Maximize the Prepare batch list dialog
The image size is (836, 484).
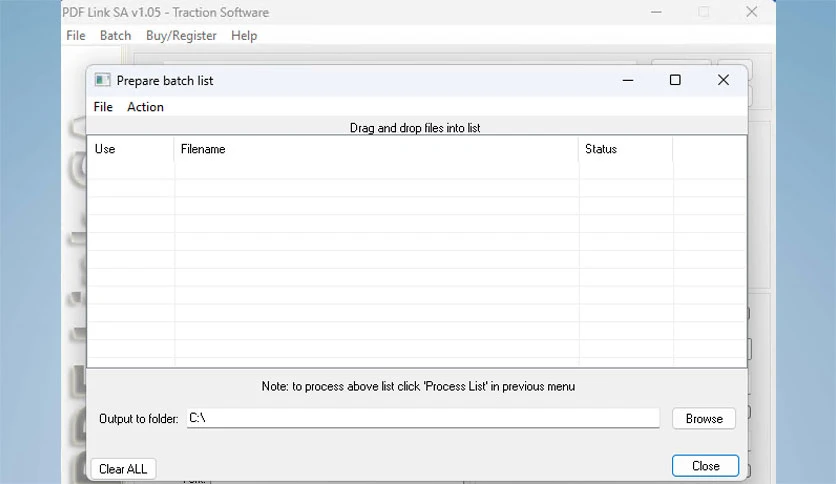pos(675,80)
